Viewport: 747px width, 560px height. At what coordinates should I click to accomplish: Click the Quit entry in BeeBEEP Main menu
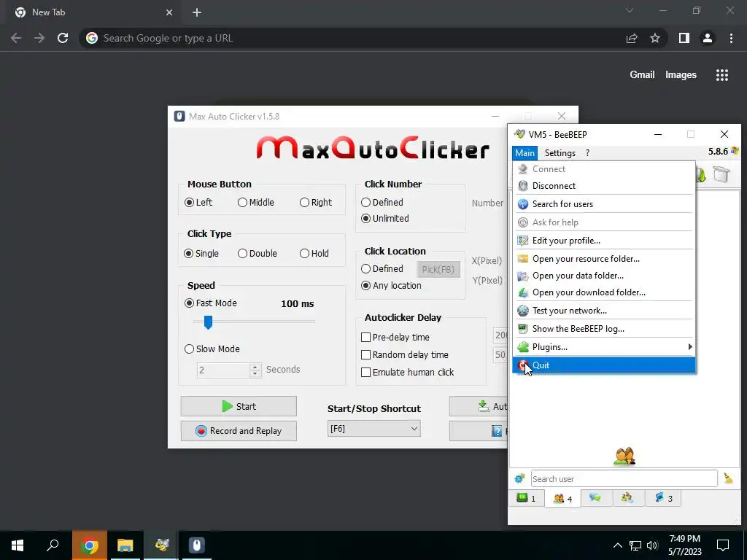603,365
